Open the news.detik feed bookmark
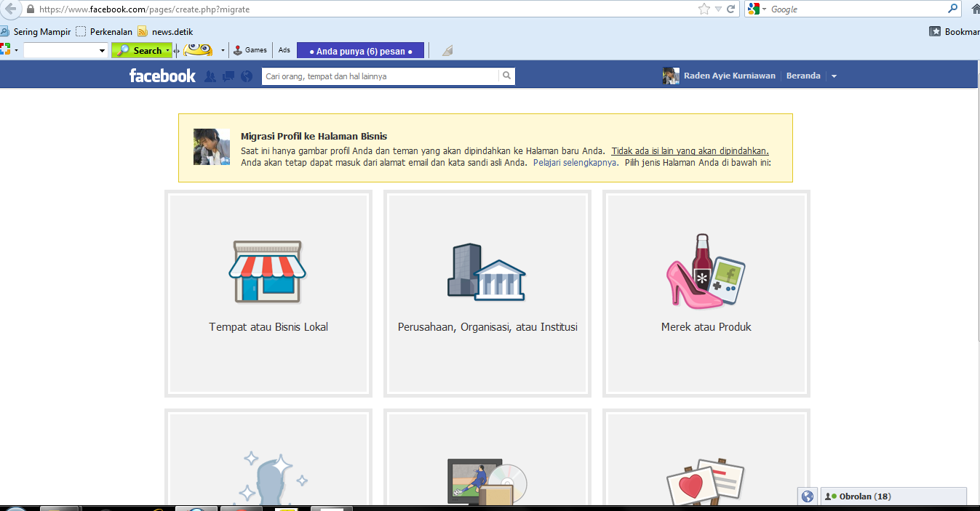This screenshot has width=980, height=511. [x=165, y=31]
